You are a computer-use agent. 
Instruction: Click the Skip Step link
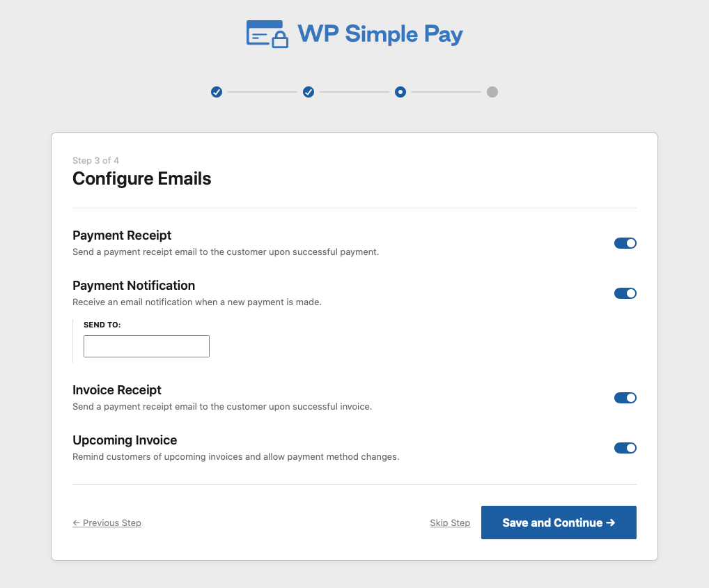[450, 523]
